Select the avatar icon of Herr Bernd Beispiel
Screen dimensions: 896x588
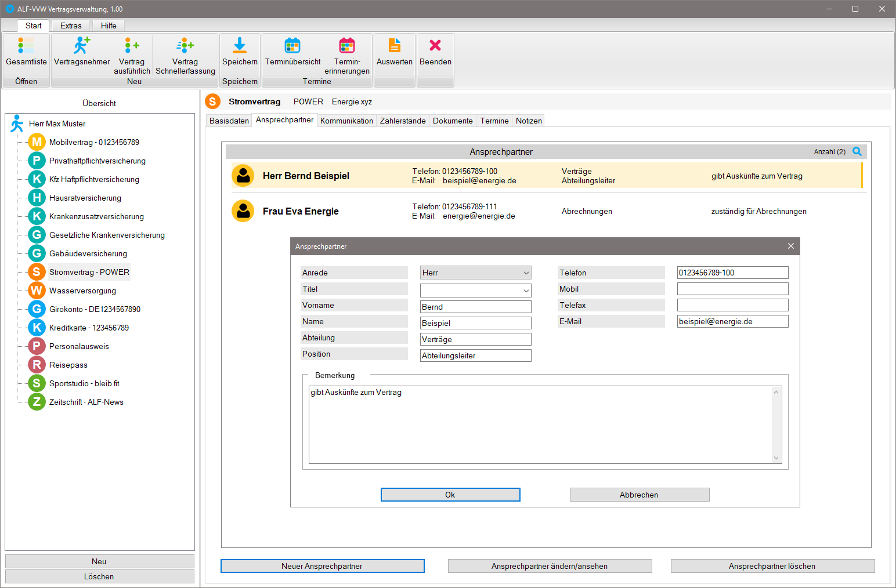243,176
